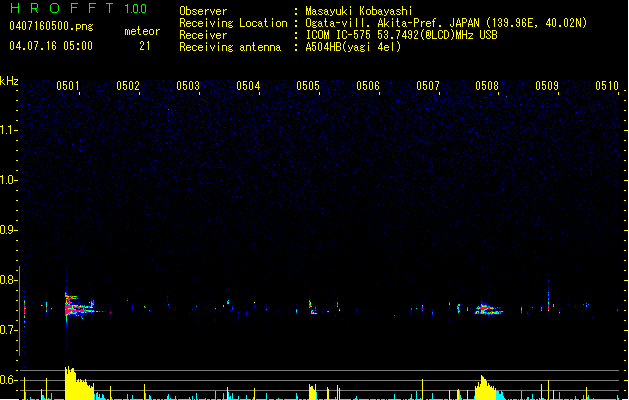629x400 pixels.
Task: Click the 0503 time marker
Action: (188, 85)
